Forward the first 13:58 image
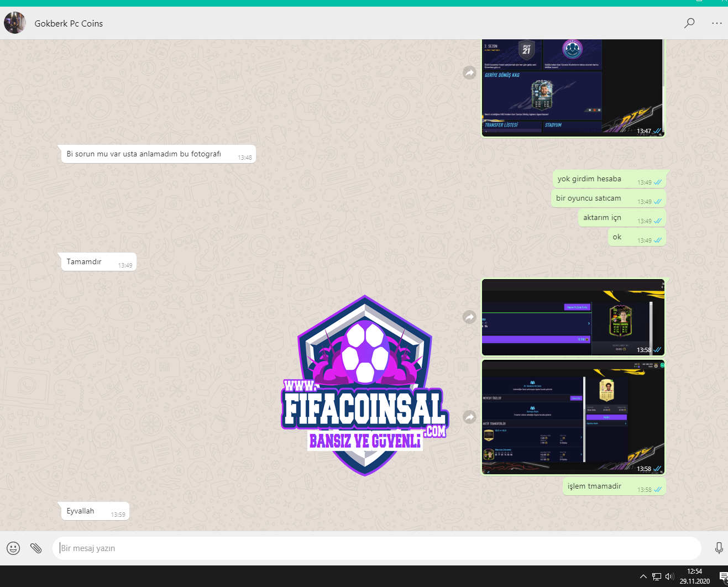This screenshot has height=587, width=728. [469, 317]
